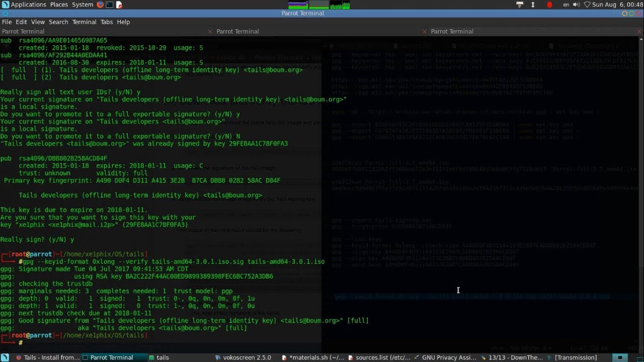Open the Places menu
The width and height of the screenshot is (644, 362).
tap(59, 5)
